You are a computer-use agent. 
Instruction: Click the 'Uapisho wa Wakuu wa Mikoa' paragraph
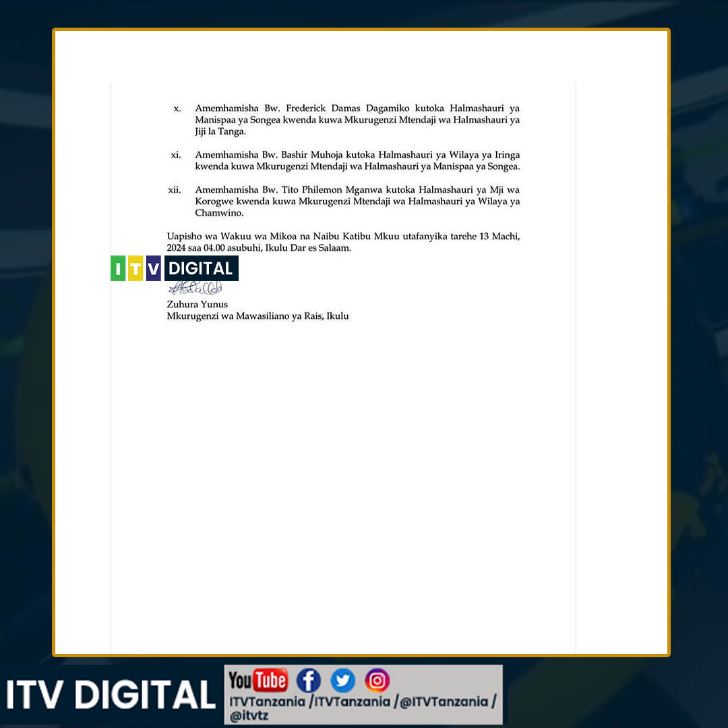click(x=343, y=242)
